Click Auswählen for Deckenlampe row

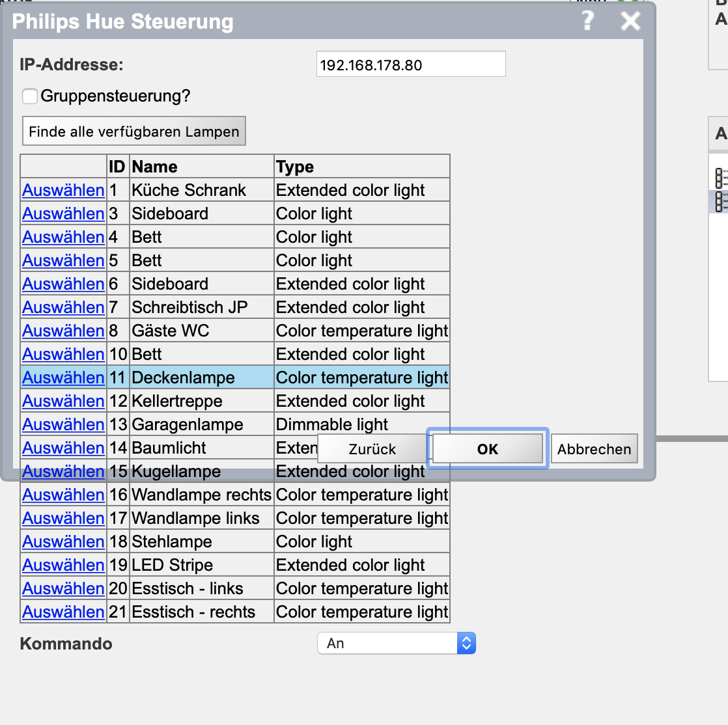pos(63,377)
